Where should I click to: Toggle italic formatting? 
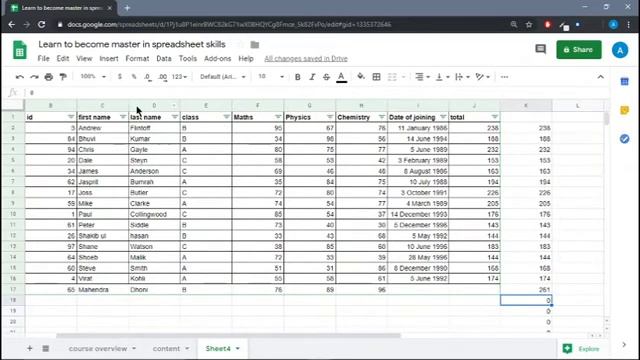pyautogui.click(x=312, y=77)
